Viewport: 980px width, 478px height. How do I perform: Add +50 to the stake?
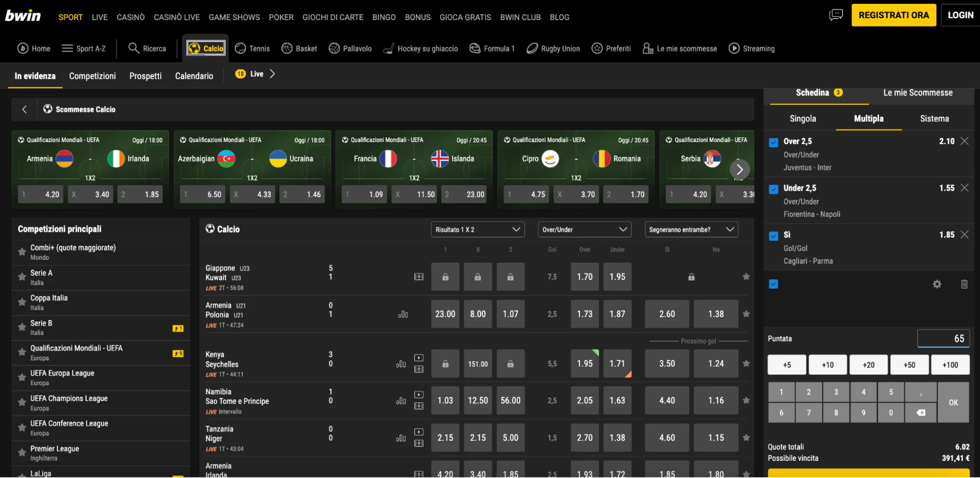coord(909,365)
